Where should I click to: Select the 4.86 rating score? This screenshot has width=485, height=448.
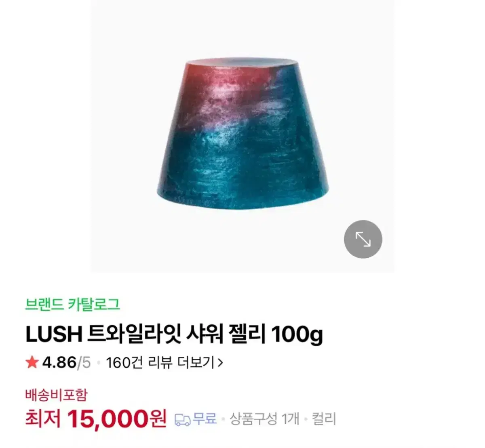(x=59, y=362)
